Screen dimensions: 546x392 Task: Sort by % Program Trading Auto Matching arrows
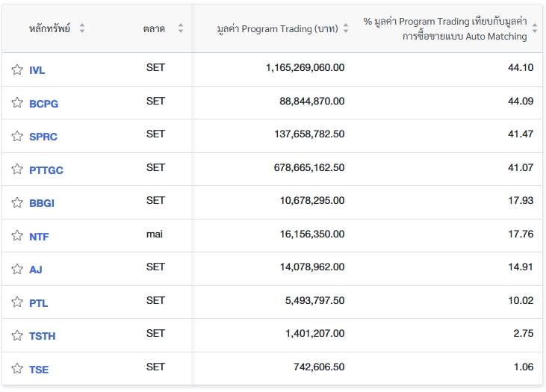click(534, 28)
